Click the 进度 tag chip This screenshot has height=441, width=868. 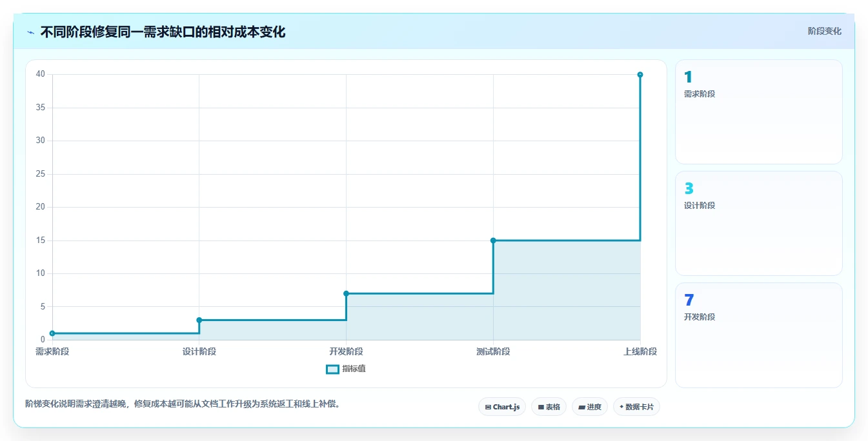[590, 407]
